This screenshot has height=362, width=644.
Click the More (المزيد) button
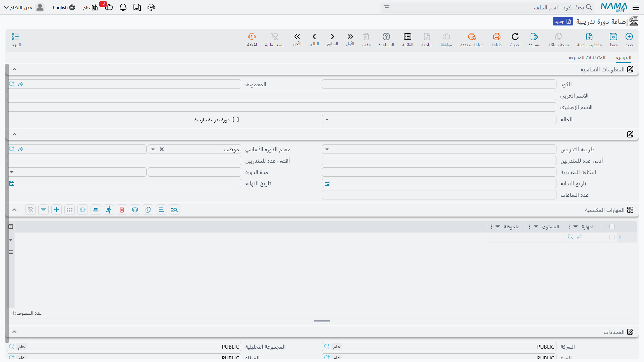16,40
